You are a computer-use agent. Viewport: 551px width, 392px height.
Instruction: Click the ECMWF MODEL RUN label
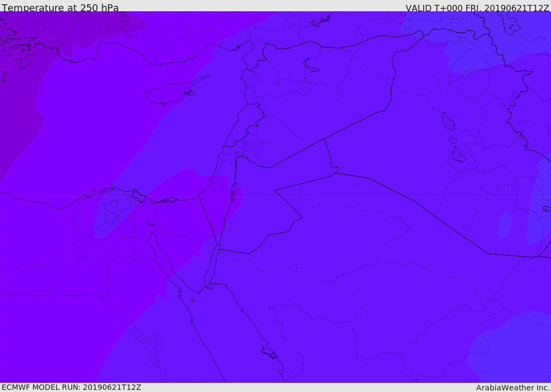pyautogui.click(x=72, y=387)
